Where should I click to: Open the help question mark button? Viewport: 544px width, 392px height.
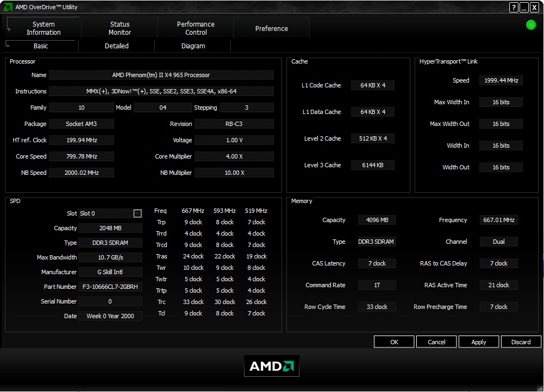(514, 7)
